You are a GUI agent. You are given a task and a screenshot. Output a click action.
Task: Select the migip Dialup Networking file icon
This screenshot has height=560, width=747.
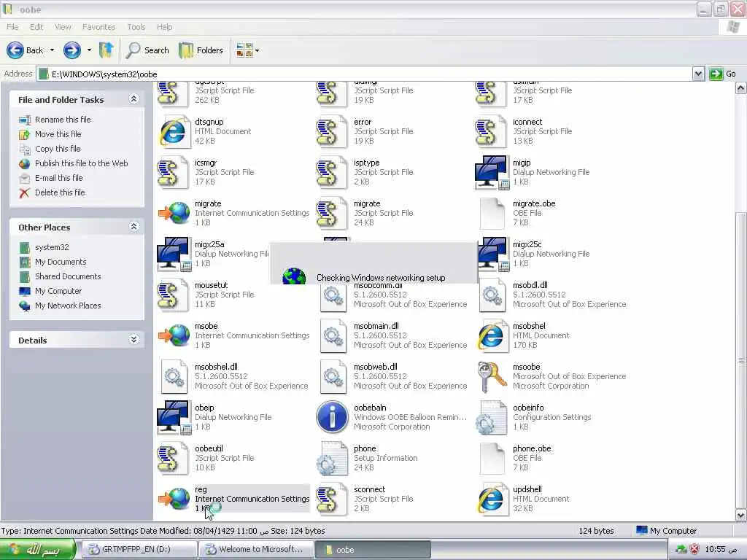(x=492, y=172)
